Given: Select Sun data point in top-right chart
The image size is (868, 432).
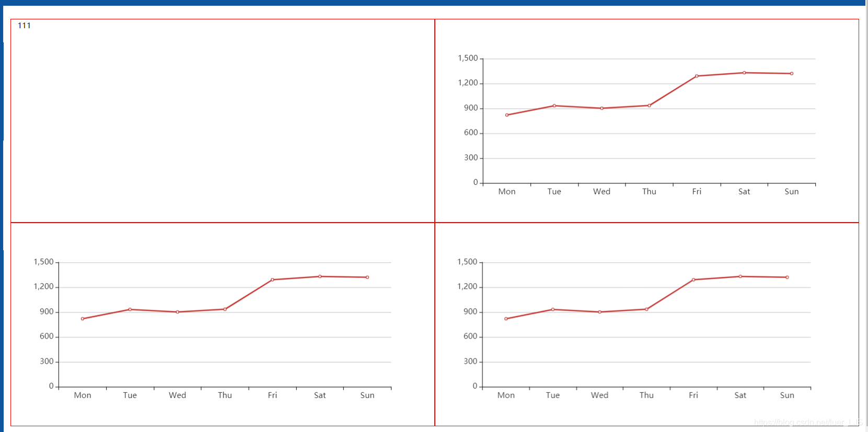Looking at the screenshot, I should point(792,74).
